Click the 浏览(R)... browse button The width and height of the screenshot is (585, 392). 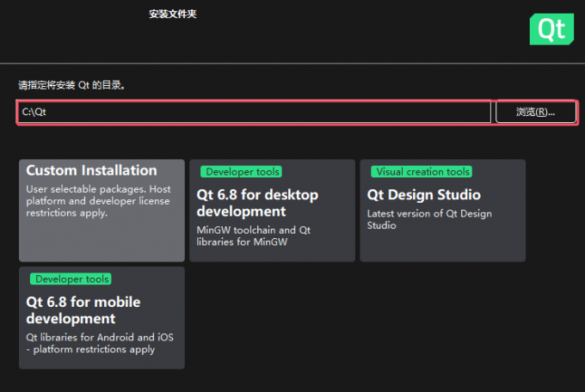click(x=535, y=112)
